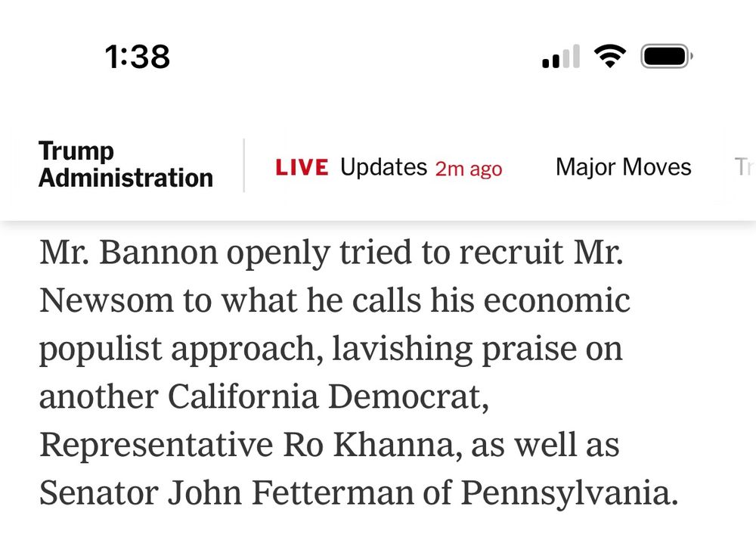The width and height of the screenshot is (756, 553).
Task: Tap the word "Pennsylvania" ending the paragraph
Action: point(567,493)
